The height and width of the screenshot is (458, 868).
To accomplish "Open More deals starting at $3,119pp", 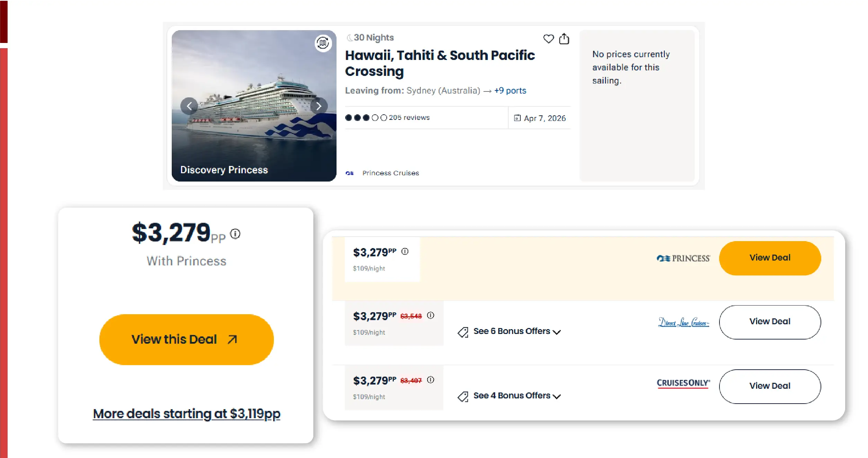I will [x=186, y=414].
